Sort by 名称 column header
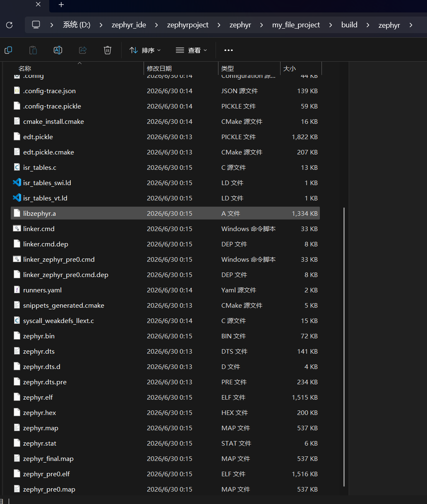This screenshot has height=504, width=427. coord(25,68)
